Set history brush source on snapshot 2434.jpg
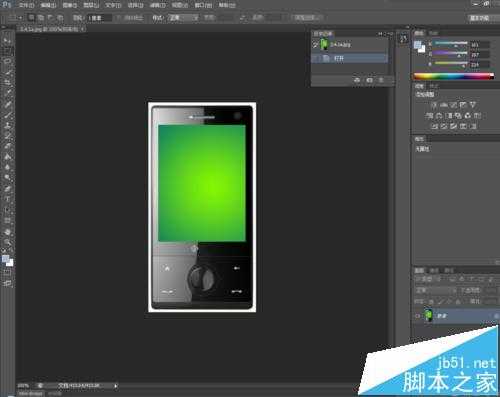 315,44
